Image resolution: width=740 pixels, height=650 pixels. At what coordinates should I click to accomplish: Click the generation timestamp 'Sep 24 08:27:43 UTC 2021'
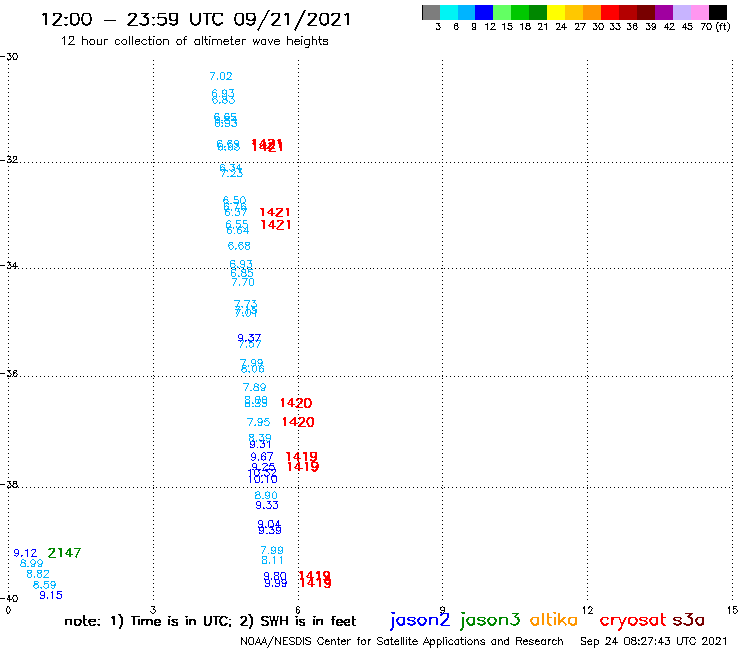coord(654,641)
